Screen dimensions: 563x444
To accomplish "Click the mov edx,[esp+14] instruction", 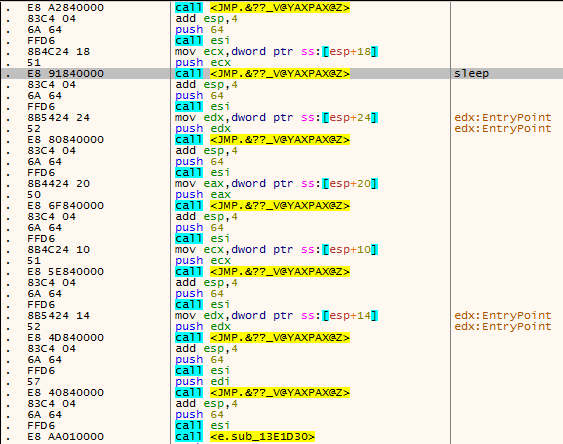I will pyautogui.click(x=276, y=316).
